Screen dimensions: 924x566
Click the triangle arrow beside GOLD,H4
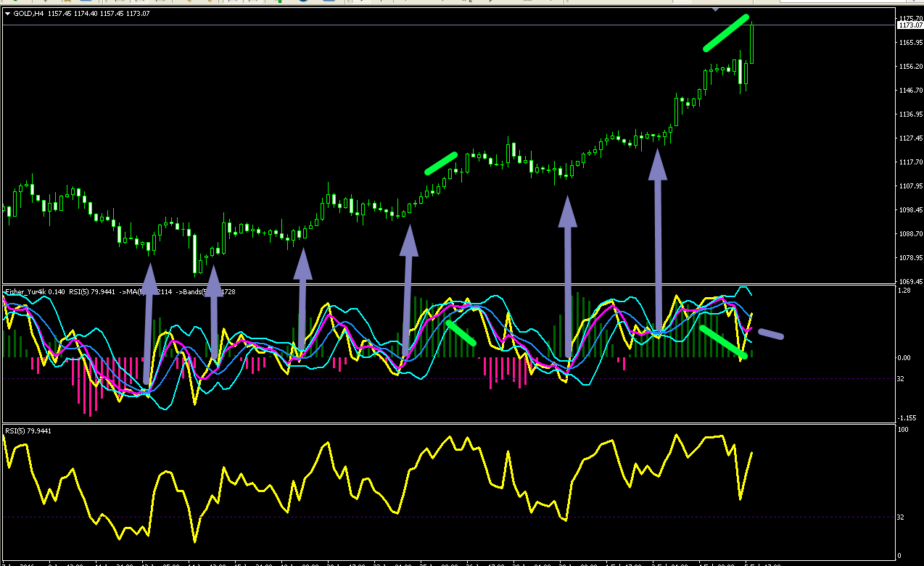[7, 12]
